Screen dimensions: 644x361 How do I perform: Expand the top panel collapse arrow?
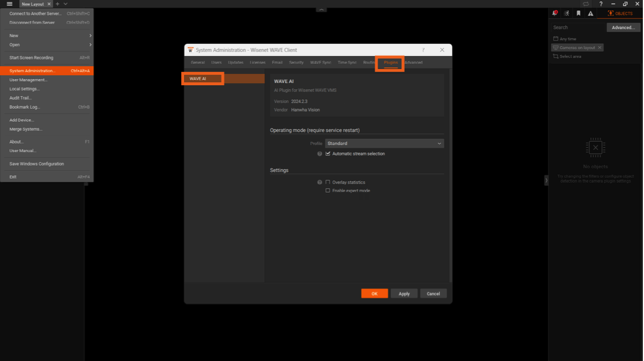pos(321,9)
